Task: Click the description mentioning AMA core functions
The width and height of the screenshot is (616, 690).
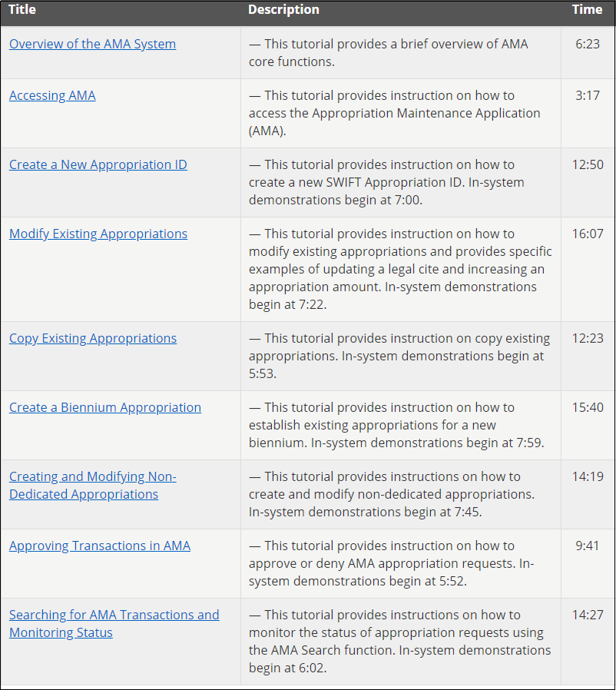Action: tap(388, 52)
